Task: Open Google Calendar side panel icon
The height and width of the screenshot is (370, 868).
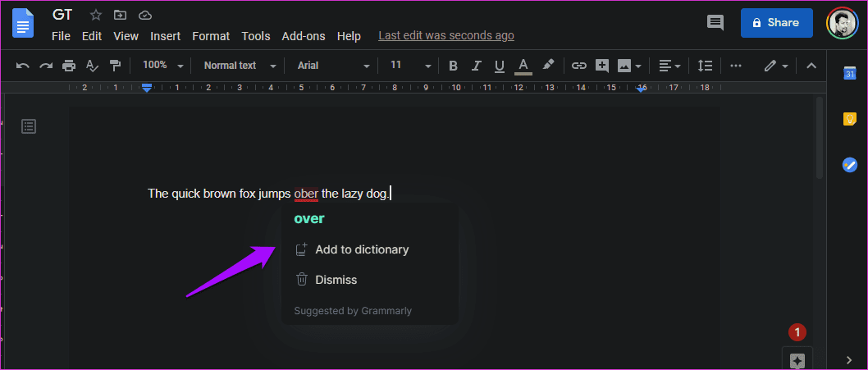Action: (x=849, y=74)
